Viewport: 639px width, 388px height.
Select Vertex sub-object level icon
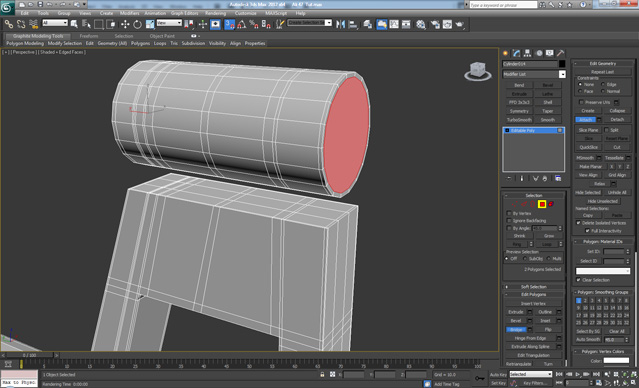(515, 204)
